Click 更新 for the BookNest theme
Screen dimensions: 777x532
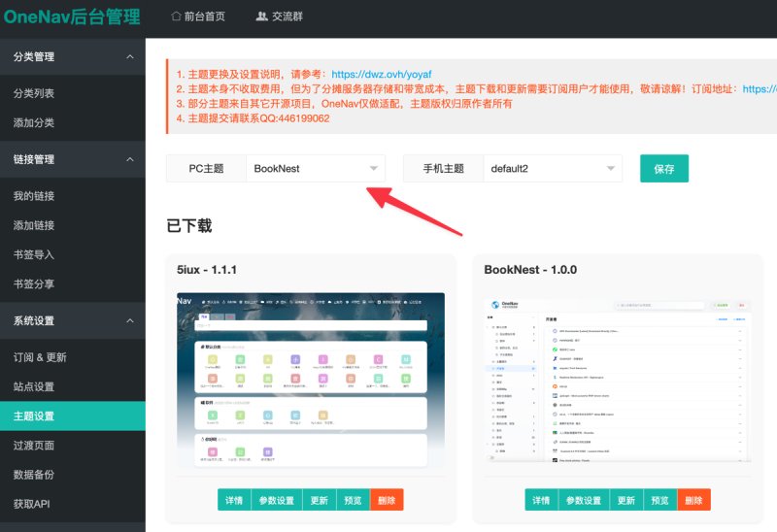click(x=626, y=500)
